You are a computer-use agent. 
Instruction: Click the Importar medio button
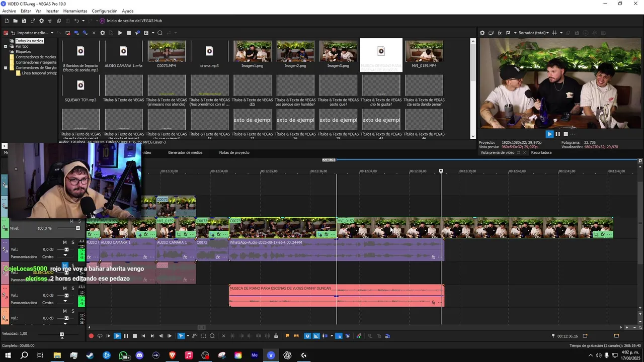click(29, 33)
